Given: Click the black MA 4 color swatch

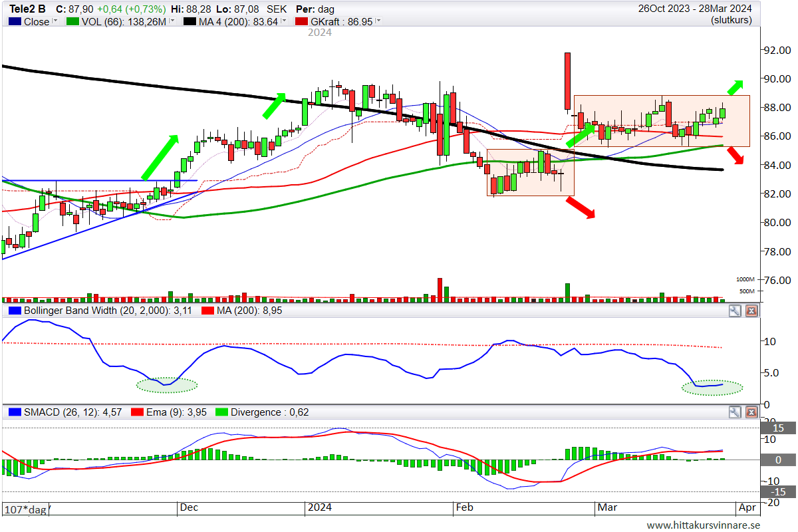Looking at the screenshot, I should click(188, 21).
